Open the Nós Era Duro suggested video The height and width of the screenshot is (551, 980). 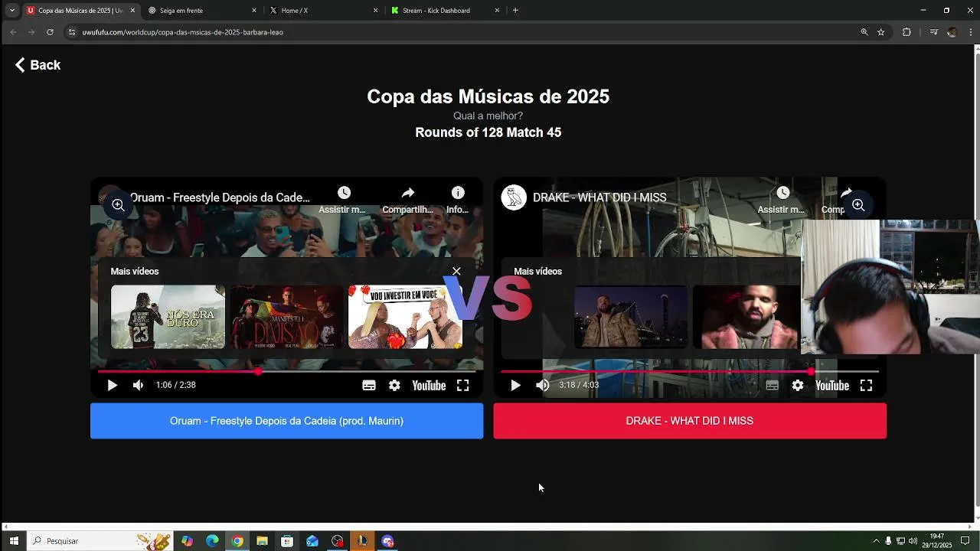point(168,317)
